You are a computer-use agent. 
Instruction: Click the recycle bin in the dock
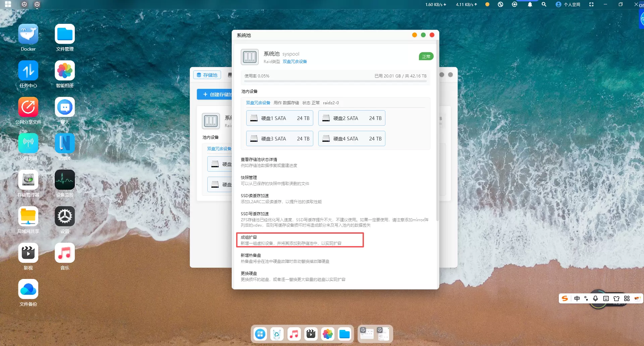pyautogui.click(x=277, y=334)
